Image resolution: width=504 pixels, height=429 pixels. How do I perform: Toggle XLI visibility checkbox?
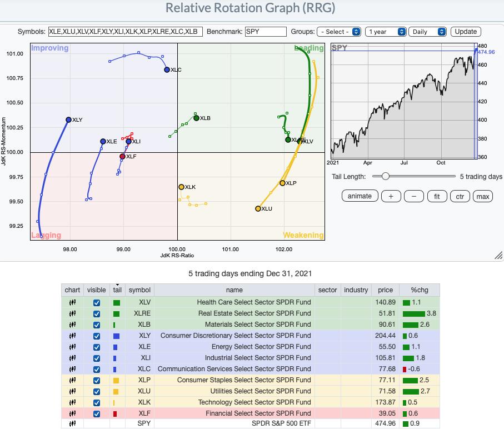click(97, 358)
